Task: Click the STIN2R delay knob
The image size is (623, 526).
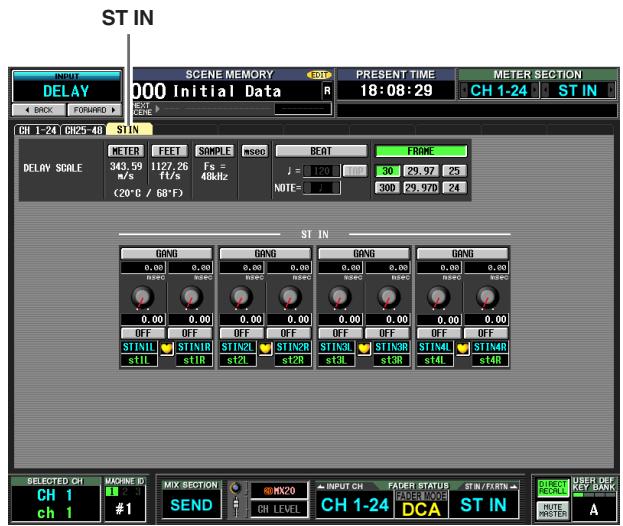Action: (x=290, y=298)
